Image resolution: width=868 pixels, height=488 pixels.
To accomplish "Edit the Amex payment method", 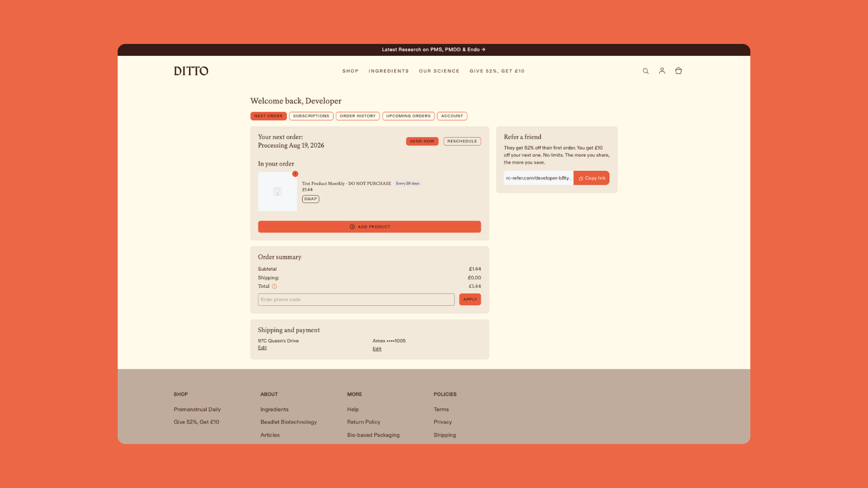I will click(377, 349).
